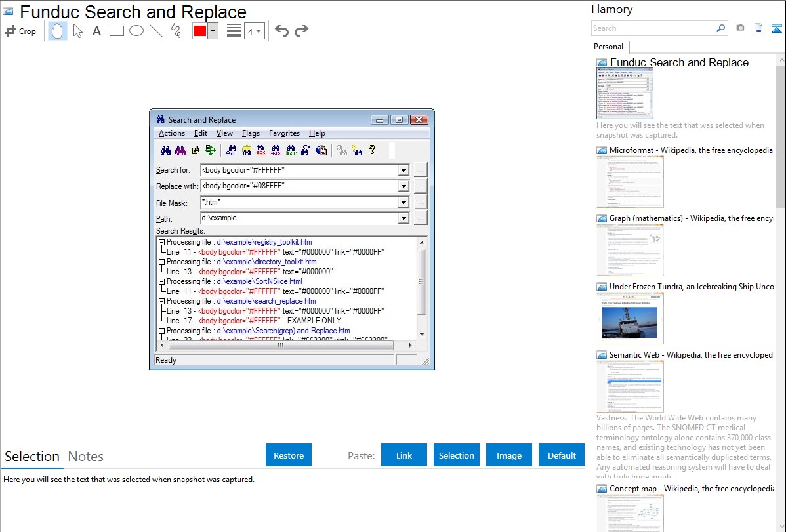Open the Favorites menu

284,133
